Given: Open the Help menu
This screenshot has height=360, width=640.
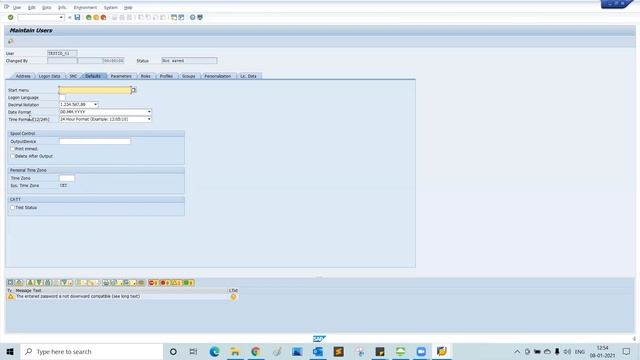Looking at the screenshot, I should [x=128, y=7].
